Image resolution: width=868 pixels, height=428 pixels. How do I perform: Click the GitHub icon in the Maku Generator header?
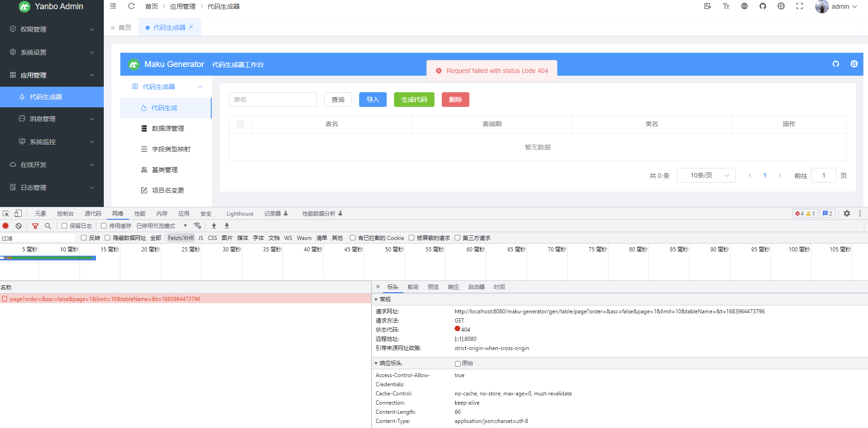[x=836, y=64]
